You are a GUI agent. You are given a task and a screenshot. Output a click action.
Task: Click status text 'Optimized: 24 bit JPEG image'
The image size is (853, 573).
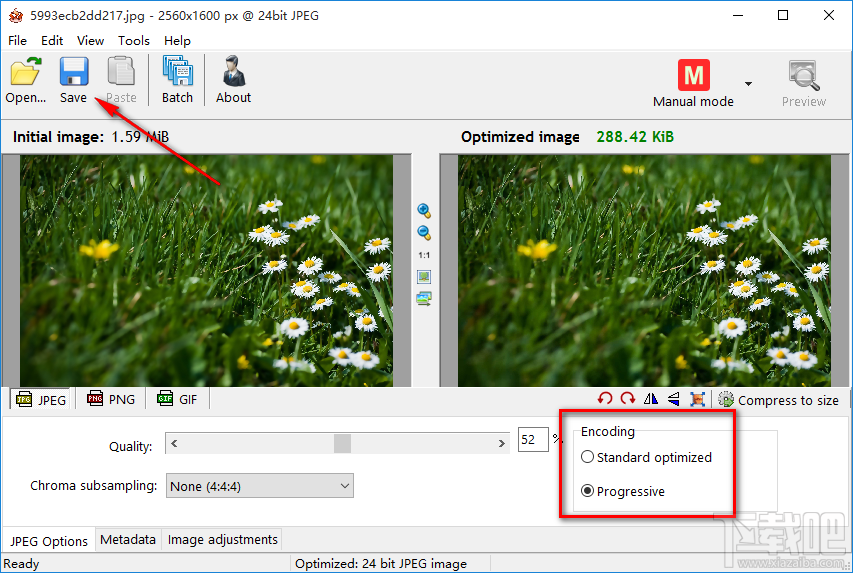point(381,564)
